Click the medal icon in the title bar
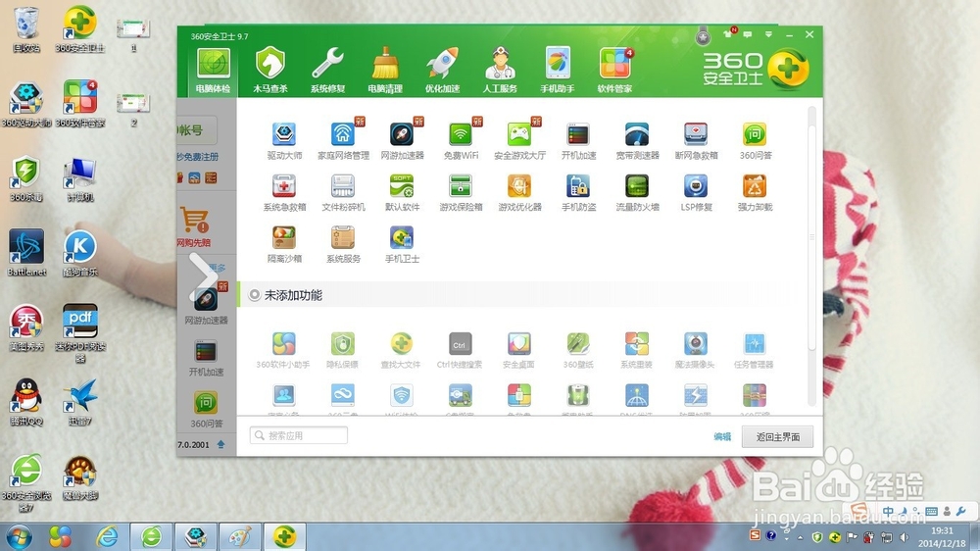Screen dimensions: 980x551 703,37
